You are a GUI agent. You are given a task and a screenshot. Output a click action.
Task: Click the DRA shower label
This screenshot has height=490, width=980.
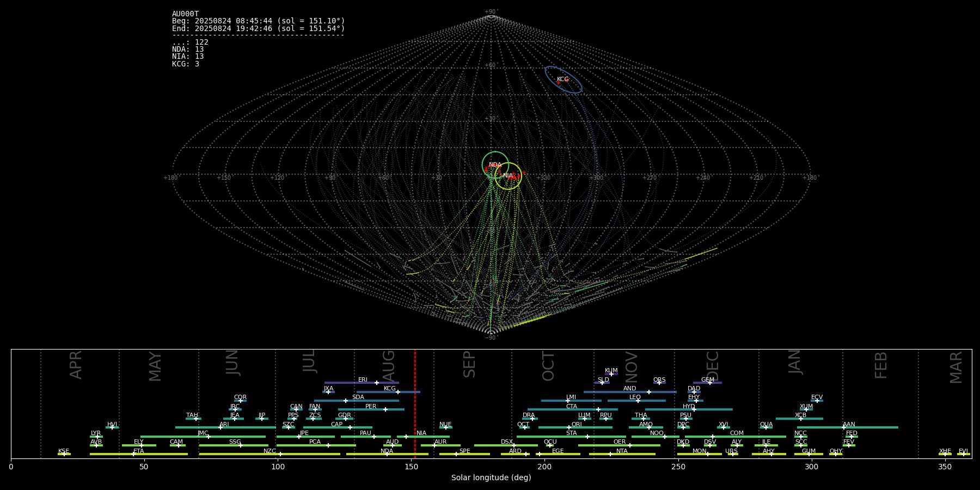click(529, 415)
